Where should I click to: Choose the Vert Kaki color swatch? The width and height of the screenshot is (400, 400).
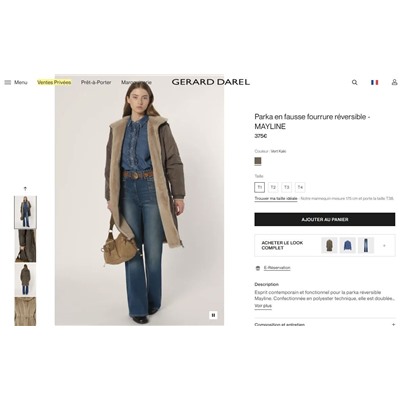(258, 161)
